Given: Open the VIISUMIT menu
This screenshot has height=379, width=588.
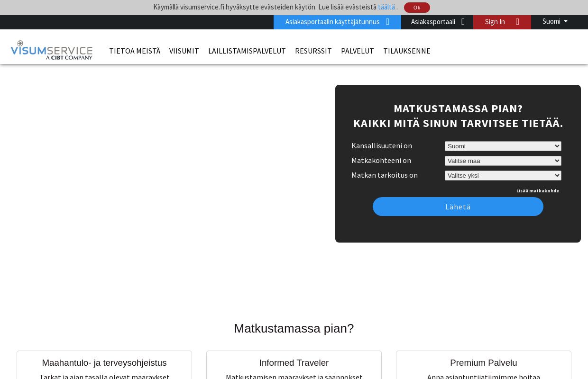Looking at the screenshot, I should [x=184, y=51].
